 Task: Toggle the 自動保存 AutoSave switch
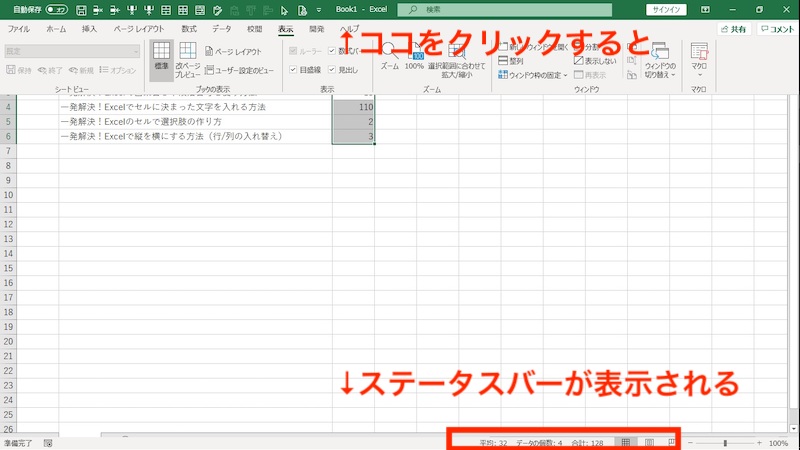58,9
